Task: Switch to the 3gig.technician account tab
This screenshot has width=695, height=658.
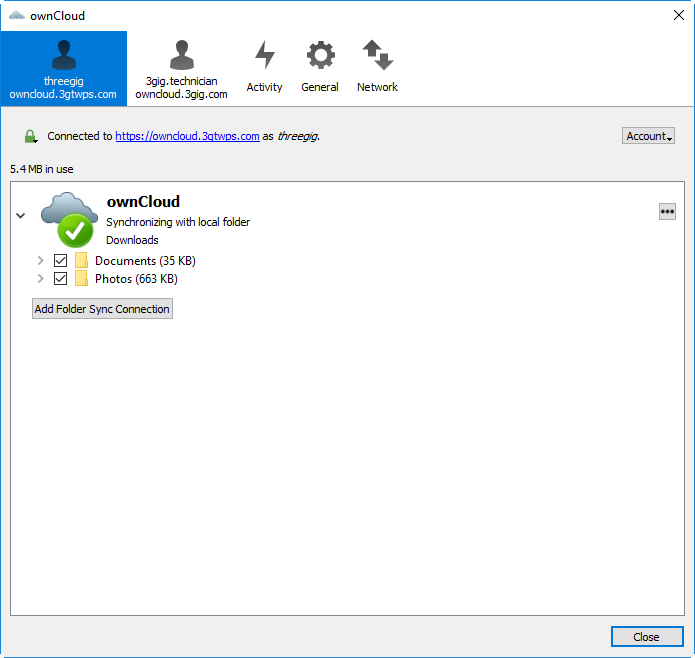Action: (x=181, y=69)
